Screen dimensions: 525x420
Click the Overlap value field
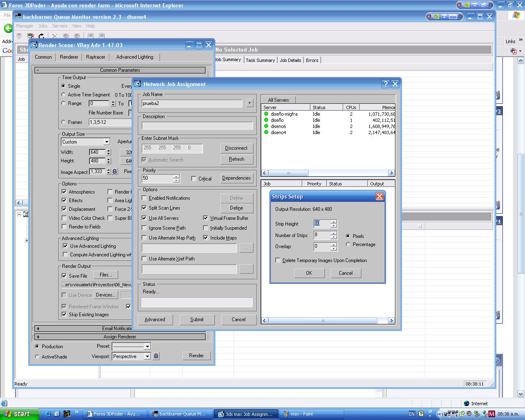pyautogui.click(x=322, y=247)
